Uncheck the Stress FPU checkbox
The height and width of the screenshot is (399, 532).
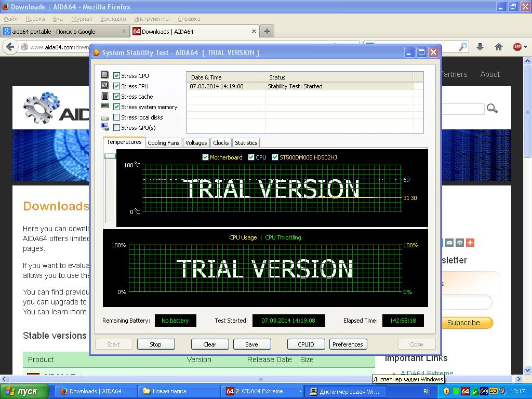(116, 86)
